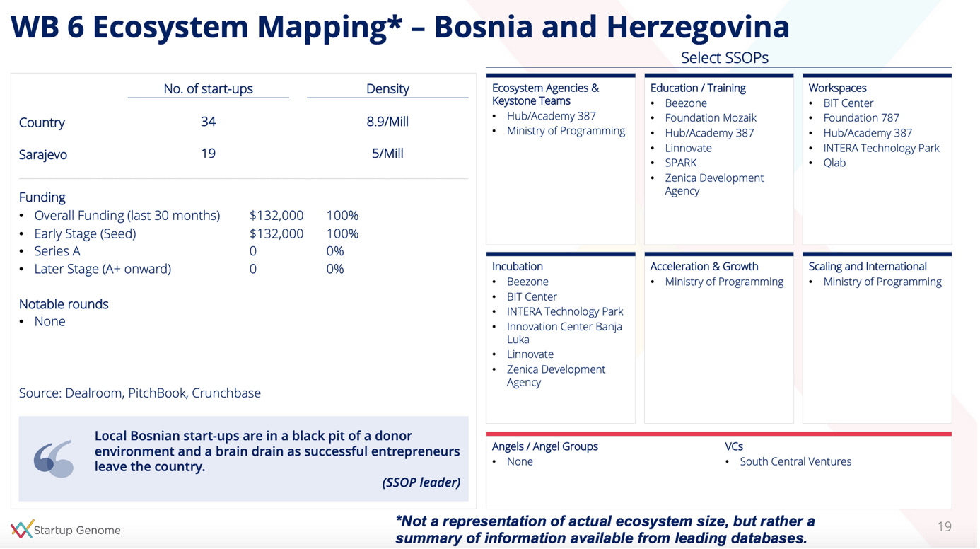The image size is (980, 549).
Task: Click the 'Incubation' heading
Action: pos(518,267)
